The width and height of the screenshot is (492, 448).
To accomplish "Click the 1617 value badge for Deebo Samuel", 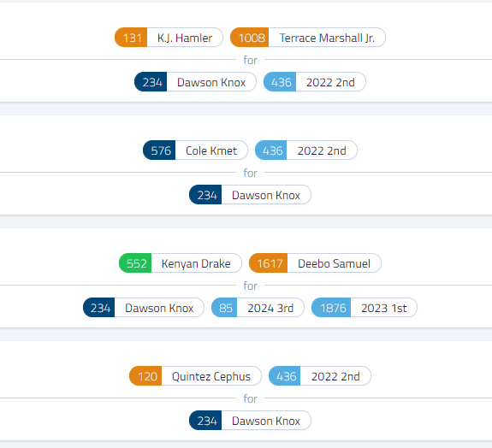I will click(269, 263).
